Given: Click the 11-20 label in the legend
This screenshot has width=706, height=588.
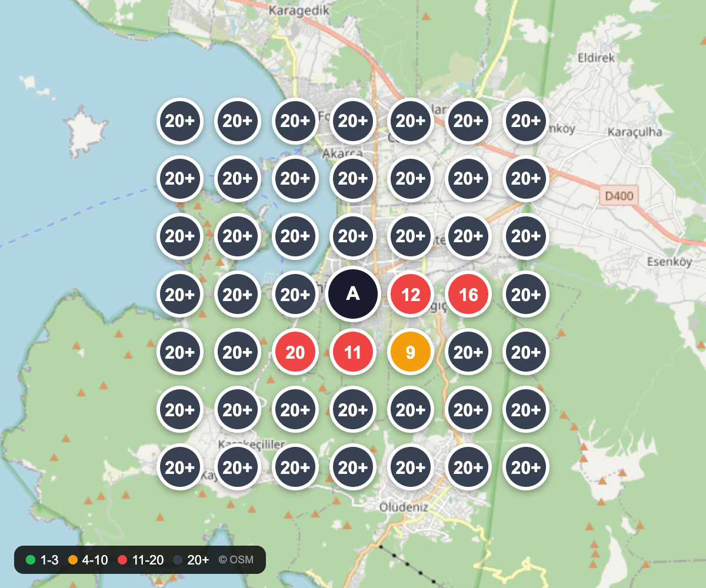Looking at the screenshot, I should pos(148,560).
